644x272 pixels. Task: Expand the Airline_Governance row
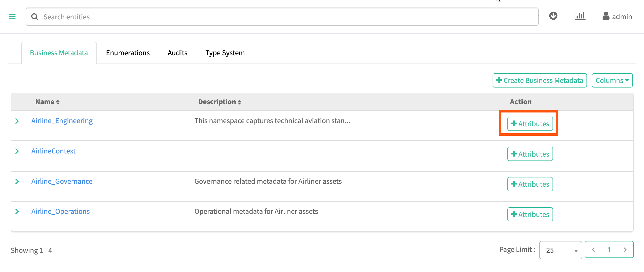pos(17,181)
